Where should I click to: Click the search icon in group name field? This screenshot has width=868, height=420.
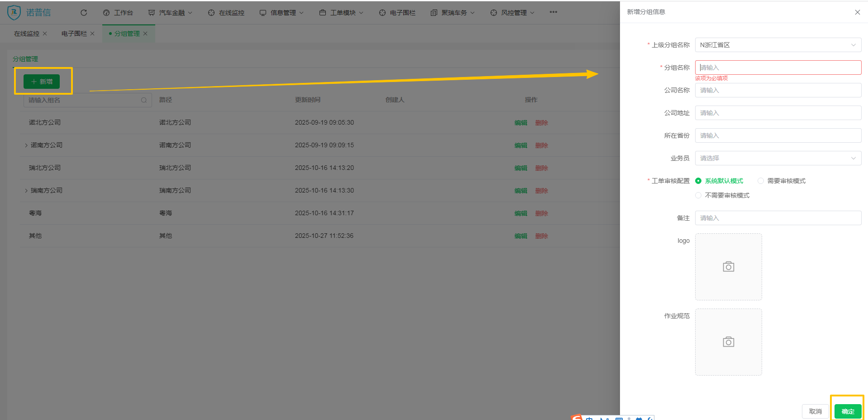point(144,100)
